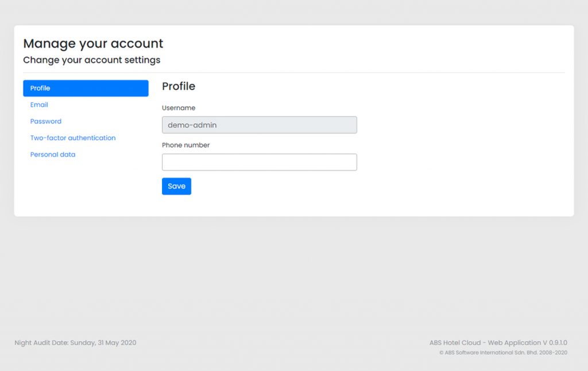Click the Night Audit Date footer text
The width and height of the screenshot is (588, 371).
(75, 343)
